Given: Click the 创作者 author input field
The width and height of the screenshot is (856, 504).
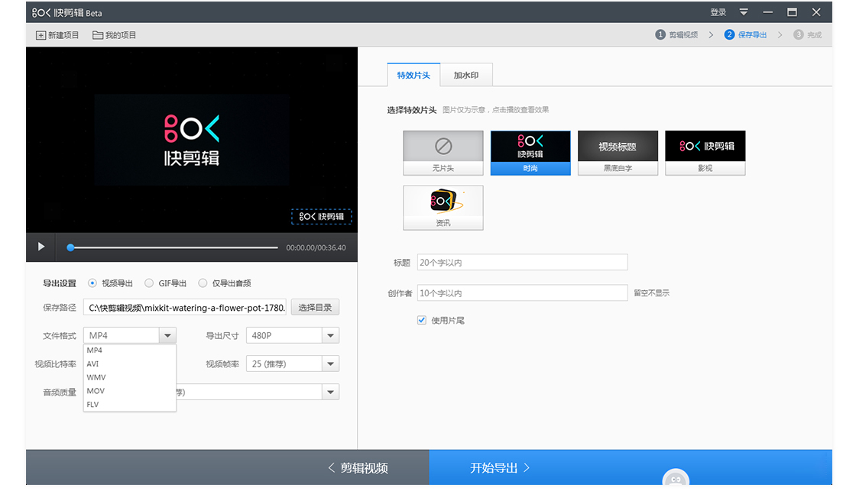Looking at the screenshot, I should [523, 293].
